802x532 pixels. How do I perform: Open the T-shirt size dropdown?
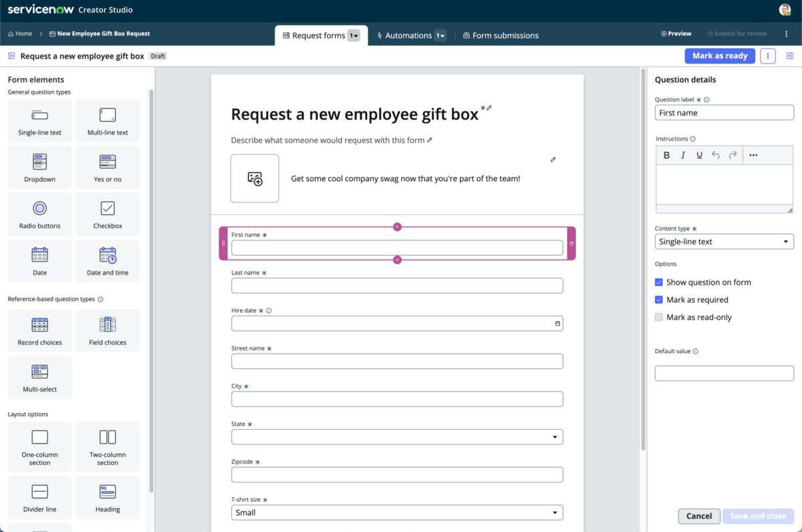click(397, 513)
